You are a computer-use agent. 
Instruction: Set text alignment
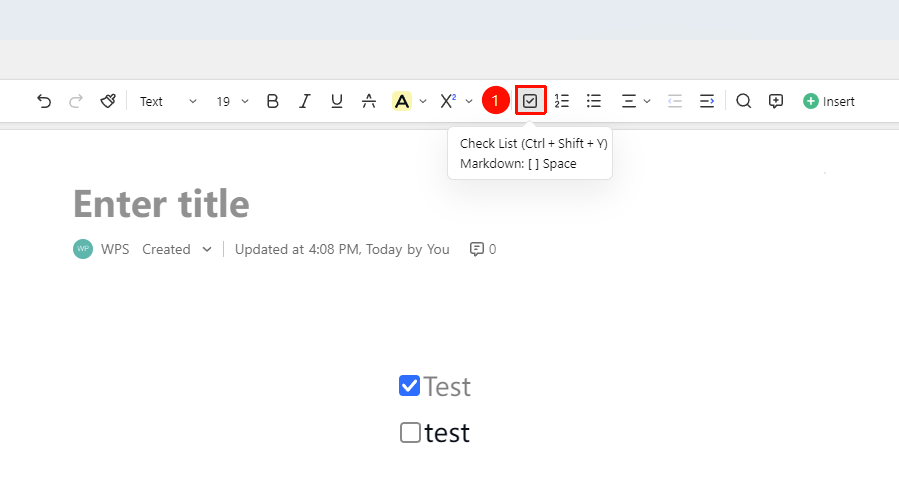click(629, 101)
